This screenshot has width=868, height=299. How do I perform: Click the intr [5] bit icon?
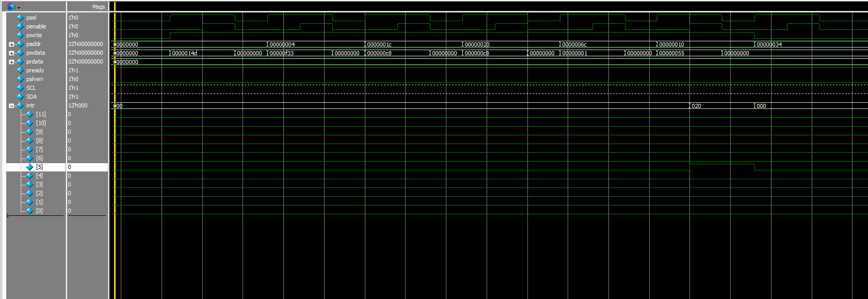tap(29, 167)
